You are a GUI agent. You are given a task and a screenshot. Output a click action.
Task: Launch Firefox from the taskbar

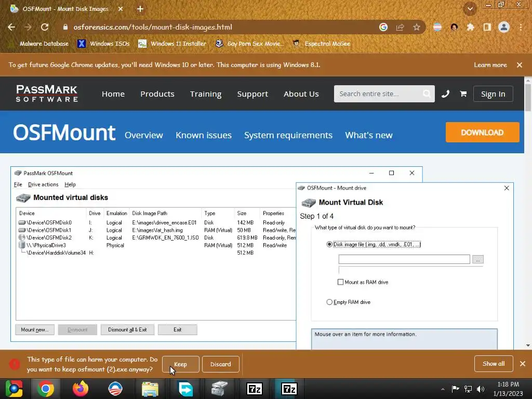point(81,389)
